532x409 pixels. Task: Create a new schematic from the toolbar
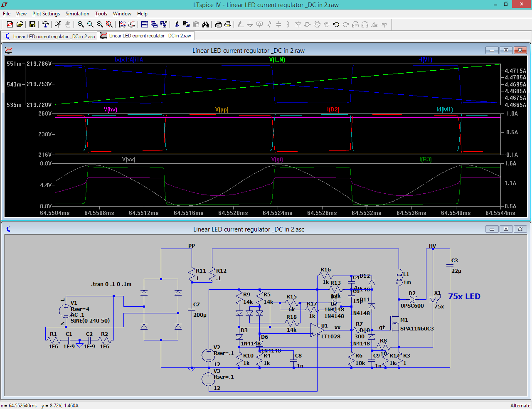coord(10,25)
